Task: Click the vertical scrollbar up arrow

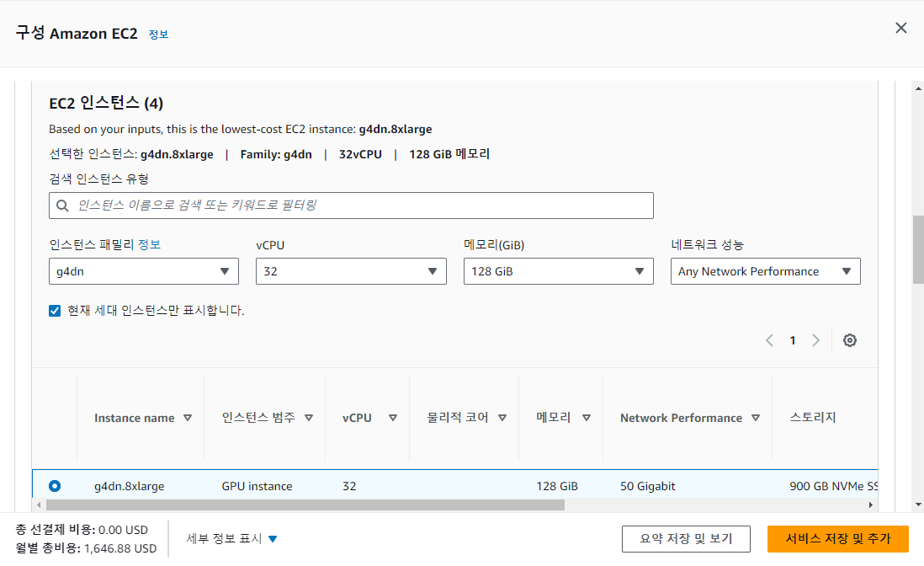Action: [x=918, y=88]
